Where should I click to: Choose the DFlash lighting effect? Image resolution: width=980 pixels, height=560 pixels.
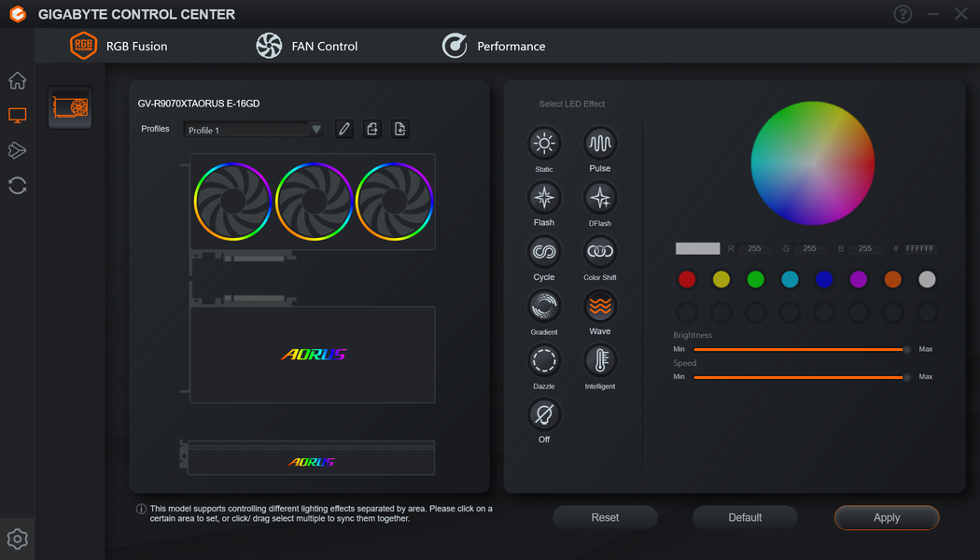click(x=600, y=198)
